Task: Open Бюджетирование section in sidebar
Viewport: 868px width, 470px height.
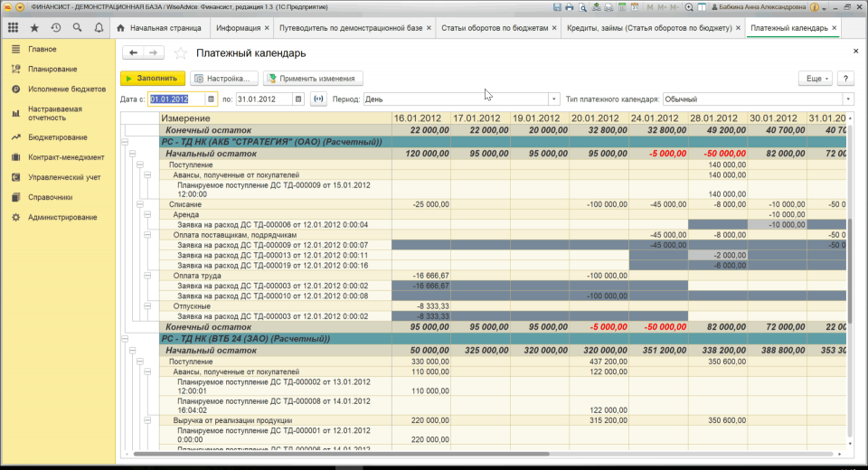Action: 58,136
